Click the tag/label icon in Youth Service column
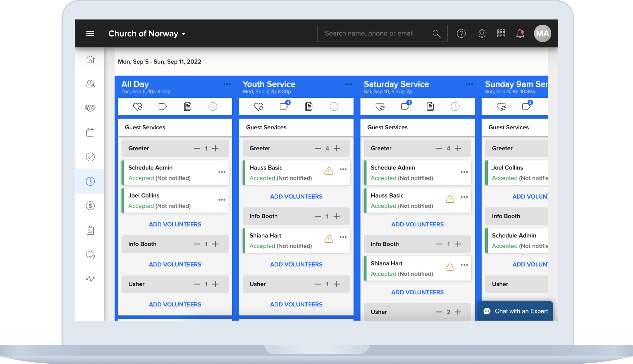This screenshot has width=633, height=364. (x=284, y=107)
